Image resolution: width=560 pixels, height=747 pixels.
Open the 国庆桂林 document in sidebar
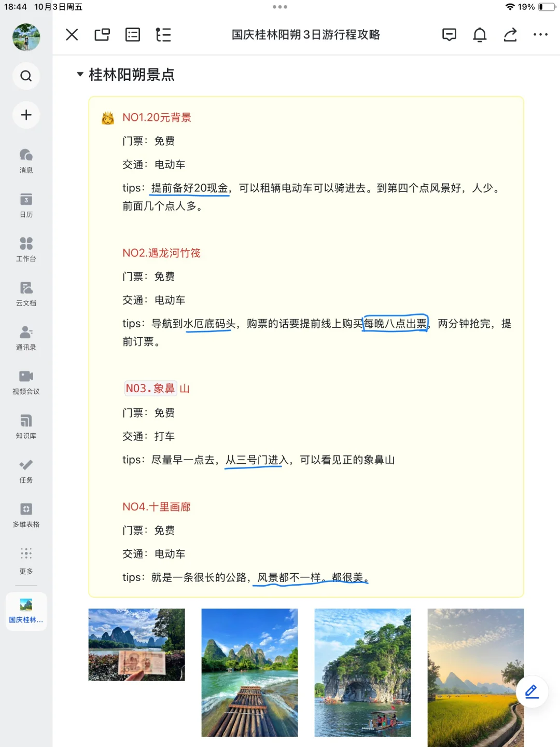(x=26, y=611)
